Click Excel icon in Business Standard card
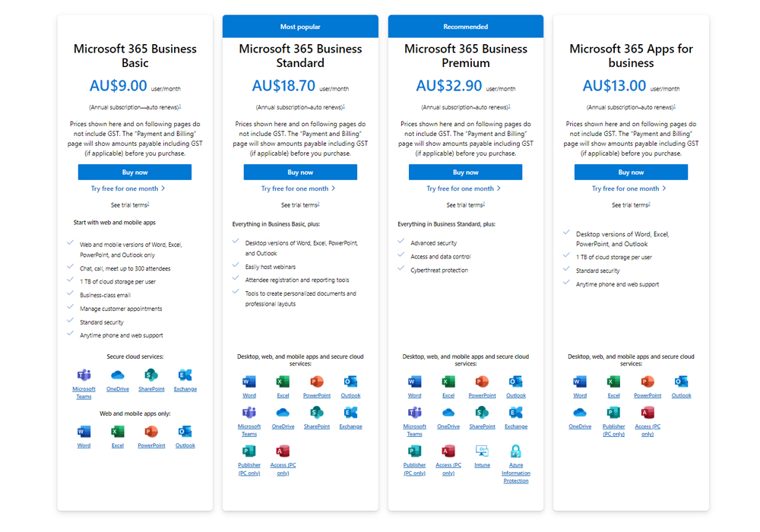The width and height of the screenshot is (760, 532). click(283, 382)
